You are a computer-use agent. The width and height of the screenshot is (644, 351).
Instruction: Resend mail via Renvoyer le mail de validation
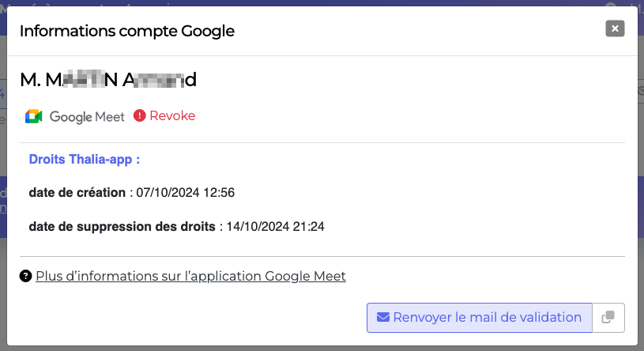tap(480, 318)
